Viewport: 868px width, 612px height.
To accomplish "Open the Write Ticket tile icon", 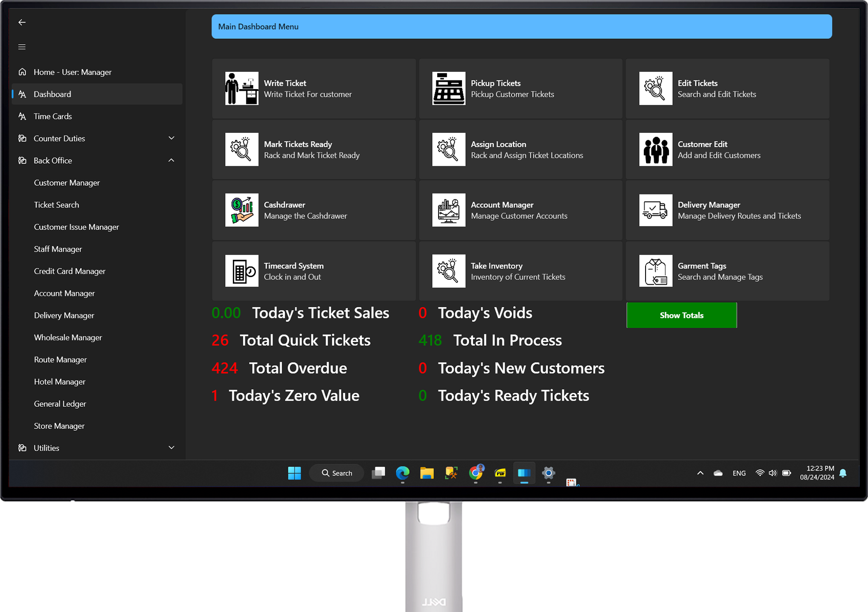I will pyautogui.click(x=242, y=89).
